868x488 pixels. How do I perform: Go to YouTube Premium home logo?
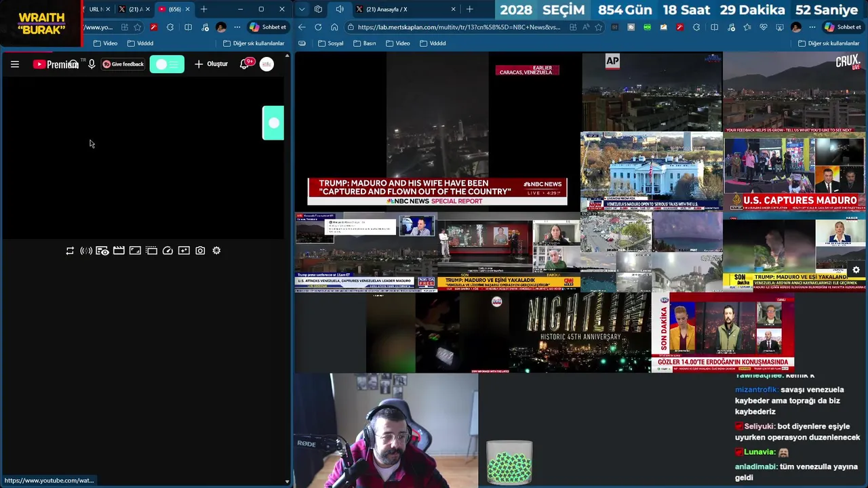(56, 64)
